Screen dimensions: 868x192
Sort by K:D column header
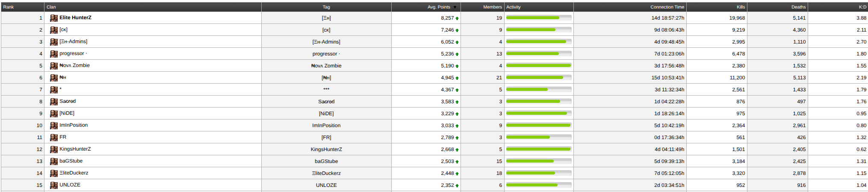point(862,7)
